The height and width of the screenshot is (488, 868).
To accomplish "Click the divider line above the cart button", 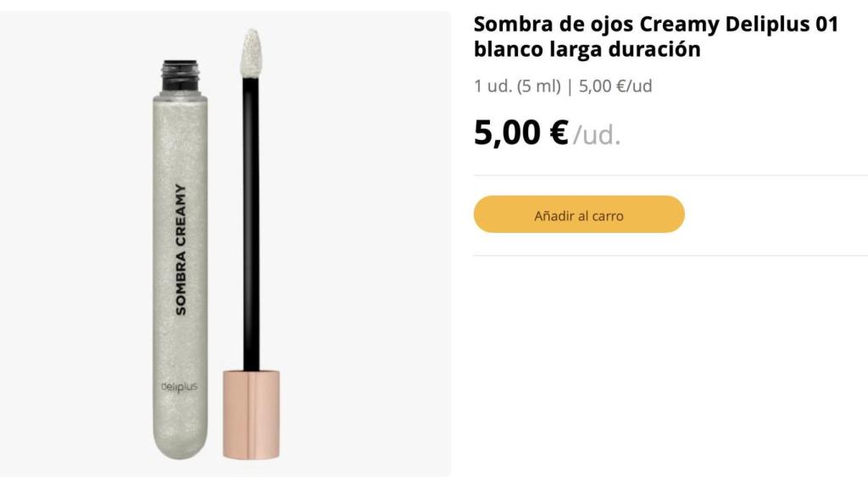I will click(670, 173).
